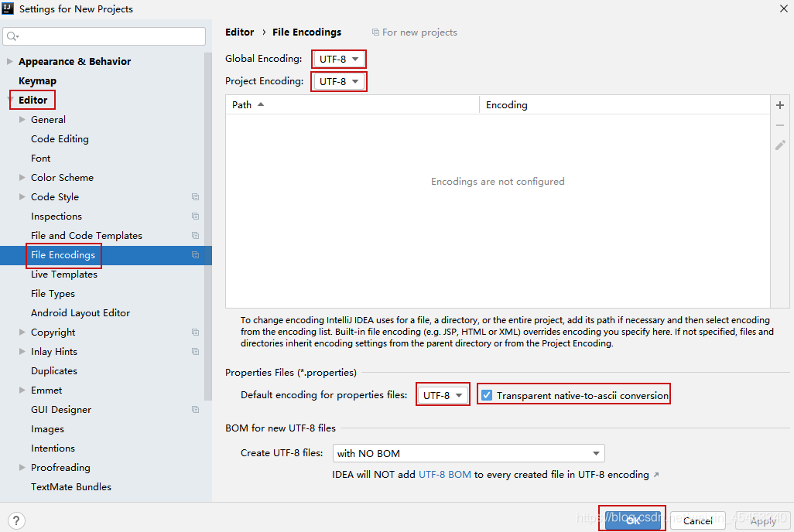Open the UTF-8 BOM link
This screenshot has width=794, height=532.
(445, 474)
